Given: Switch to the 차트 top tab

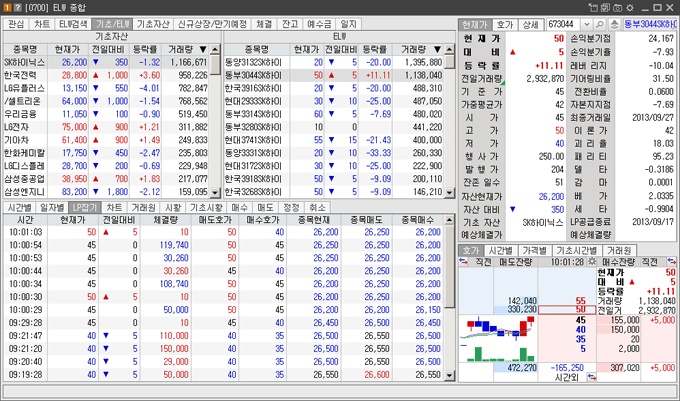Looking at the screenshot, I should click(42, 24).
